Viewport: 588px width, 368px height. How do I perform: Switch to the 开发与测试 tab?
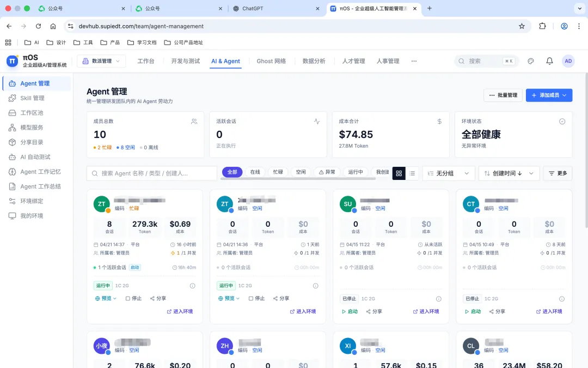[185, 61]
